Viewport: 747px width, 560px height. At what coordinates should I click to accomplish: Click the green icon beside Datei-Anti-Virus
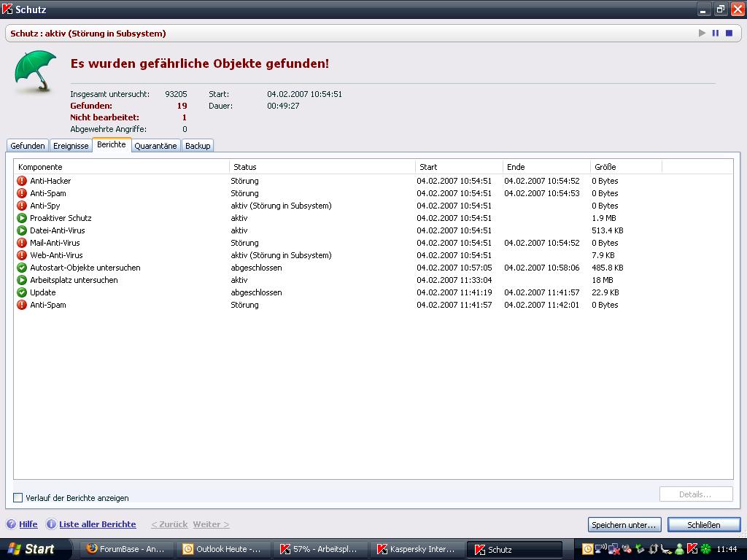(x=22, y=230)
